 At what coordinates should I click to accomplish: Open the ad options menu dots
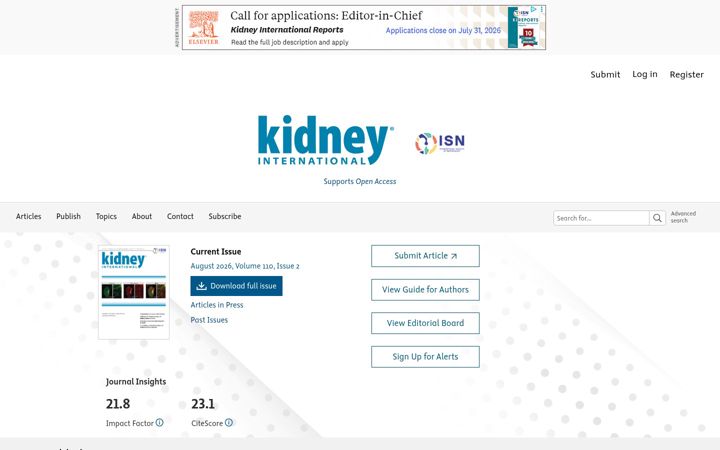coord(542,9)
